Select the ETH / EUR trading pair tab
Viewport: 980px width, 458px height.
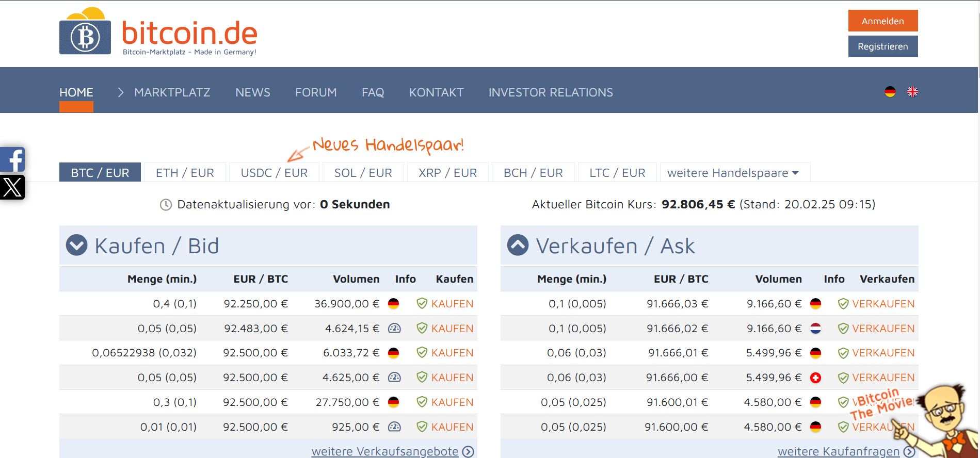(x=185, y=173)
